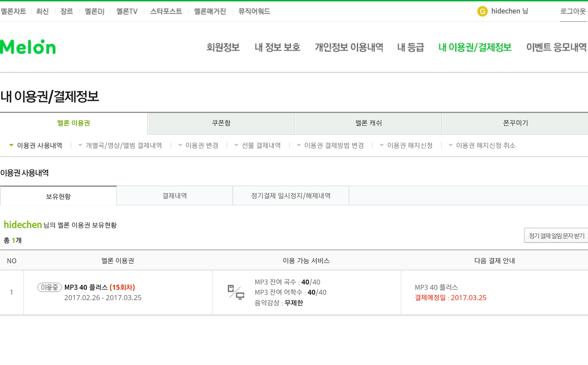Open 멜론매거진 in top navigation
The image size is (588, 365).
[210, 11]
